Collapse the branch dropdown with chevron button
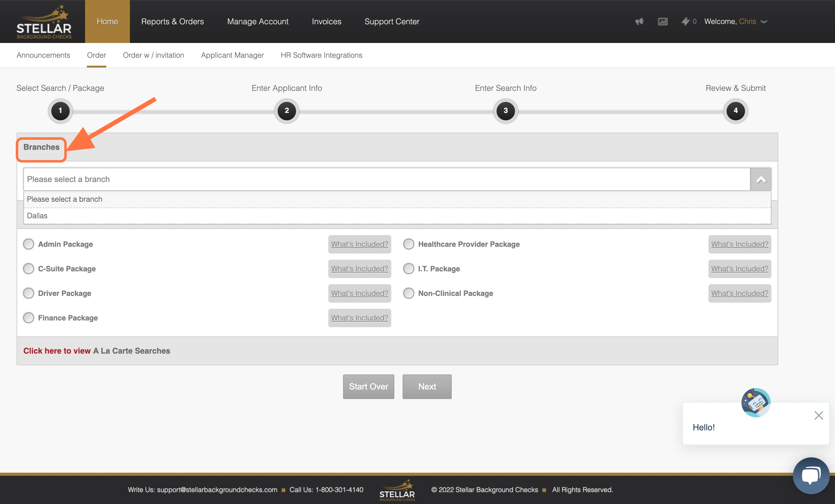This screenshot has height=504, width=835. (761, 179)
